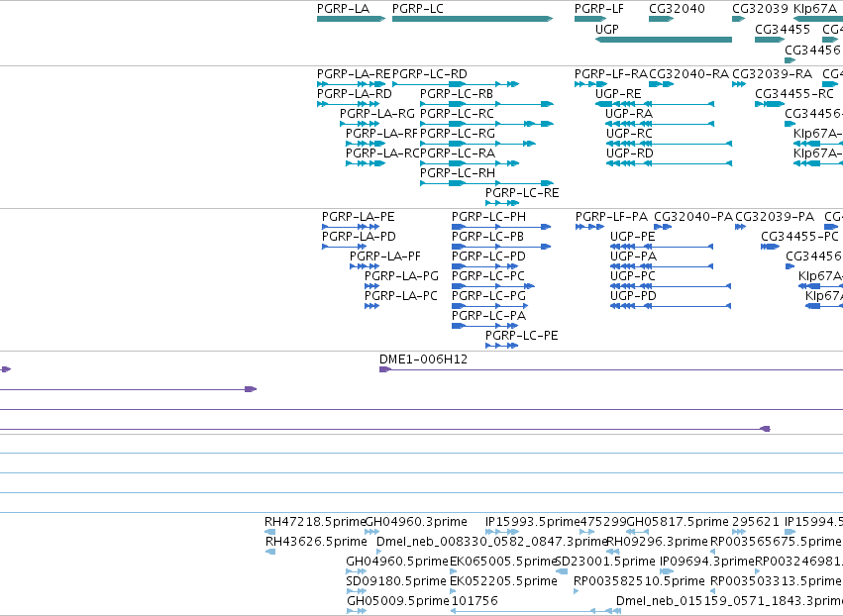The width and height of the screenshot is (843, 616).
Task: Click the UGP-PE protein label
Action: (633, 237)
